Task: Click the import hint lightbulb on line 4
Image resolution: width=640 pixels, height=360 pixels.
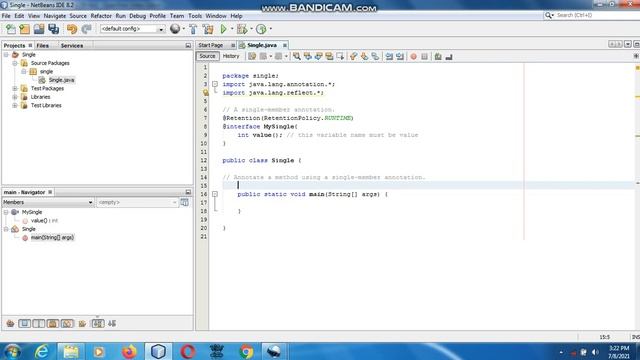Action: (206, 93)
